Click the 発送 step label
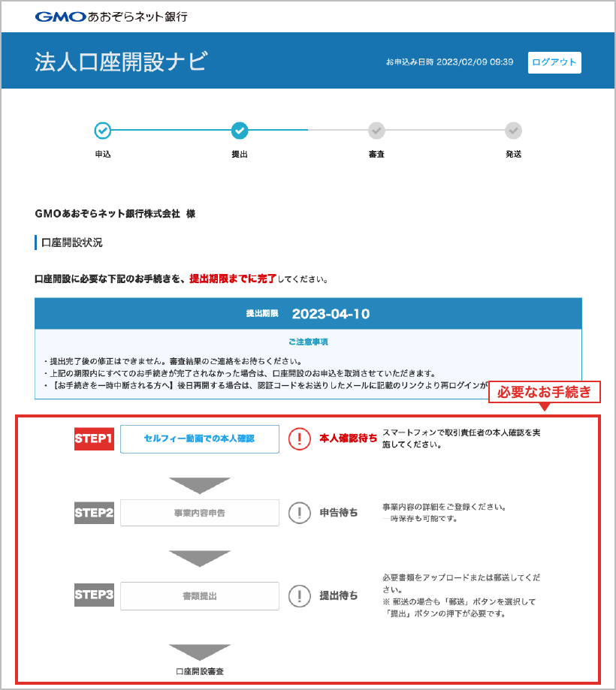 pos(513,154)
